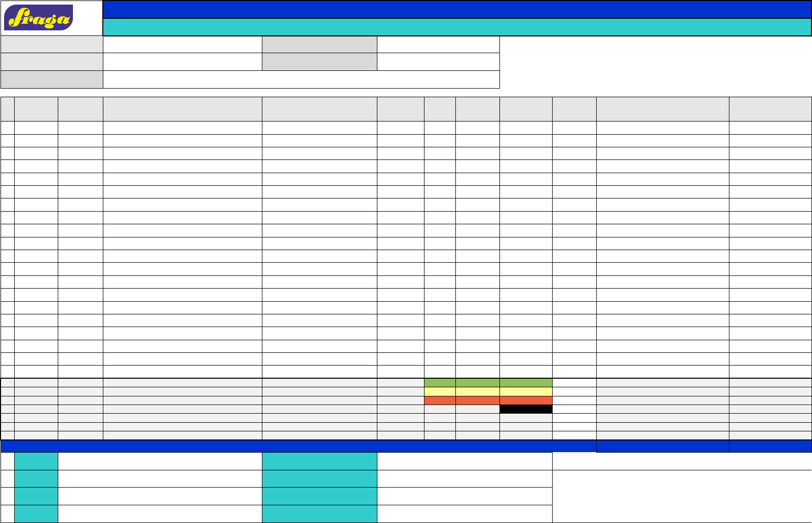This screenshot has width=812, height=523.
Task: Click the black legend cell
Action: point(526,409)
